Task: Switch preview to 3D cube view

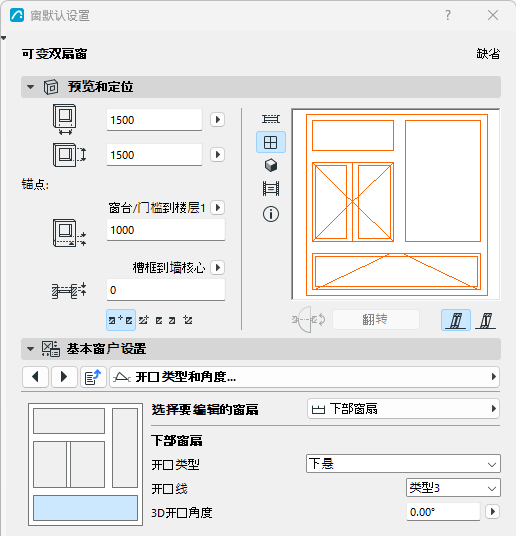Action: pyautogui.click(x=271, y=165)
